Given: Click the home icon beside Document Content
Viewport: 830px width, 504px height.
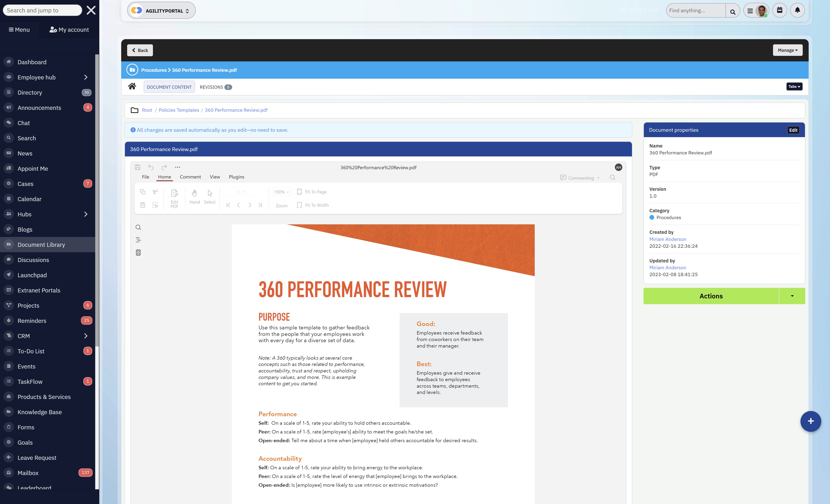Looking at the screenshot, I should tap(132, 87).
